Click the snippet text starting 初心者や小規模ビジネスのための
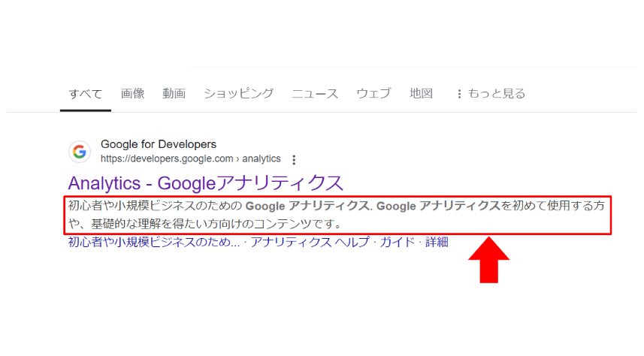Screen dimensions: 644x356 pos(337,215)
